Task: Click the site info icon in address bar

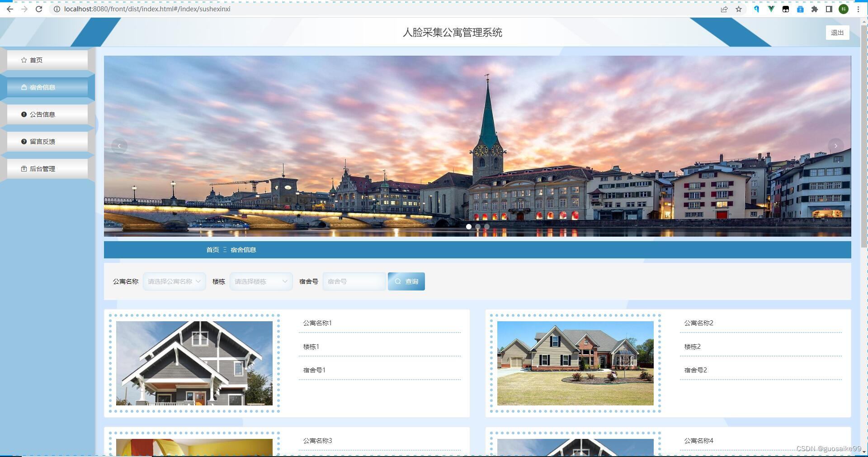Action: [57, 9]
